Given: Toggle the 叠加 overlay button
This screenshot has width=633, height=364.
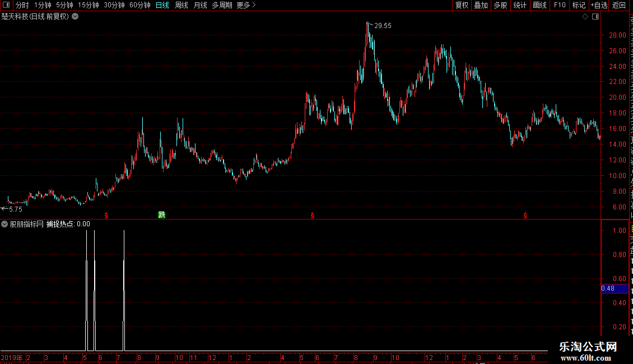Looking at the screenshot, I should 481,5.
